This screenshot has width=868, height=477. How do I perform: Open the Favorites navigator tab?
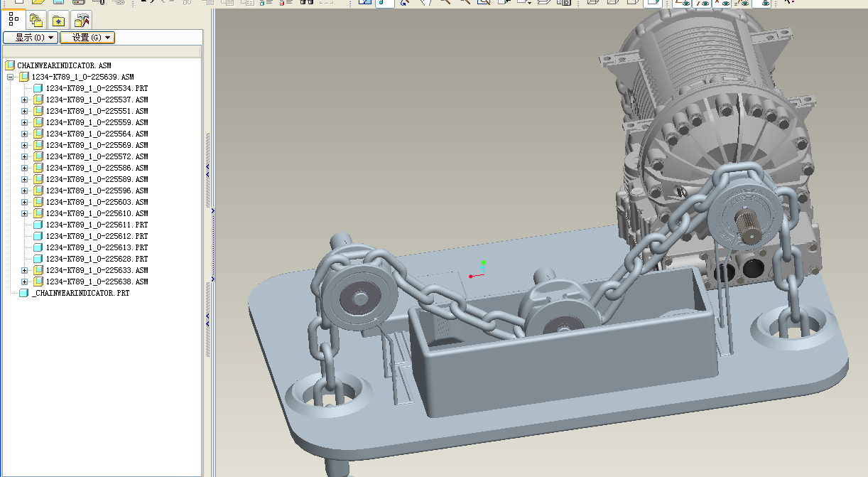(x=59, y=20)
